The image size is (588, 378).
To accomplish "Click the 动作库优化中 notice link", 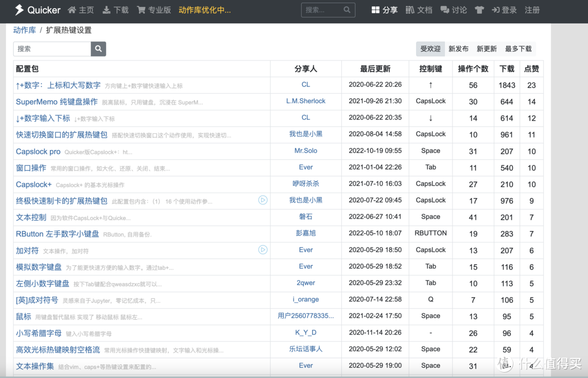I will tap(205, 10).
